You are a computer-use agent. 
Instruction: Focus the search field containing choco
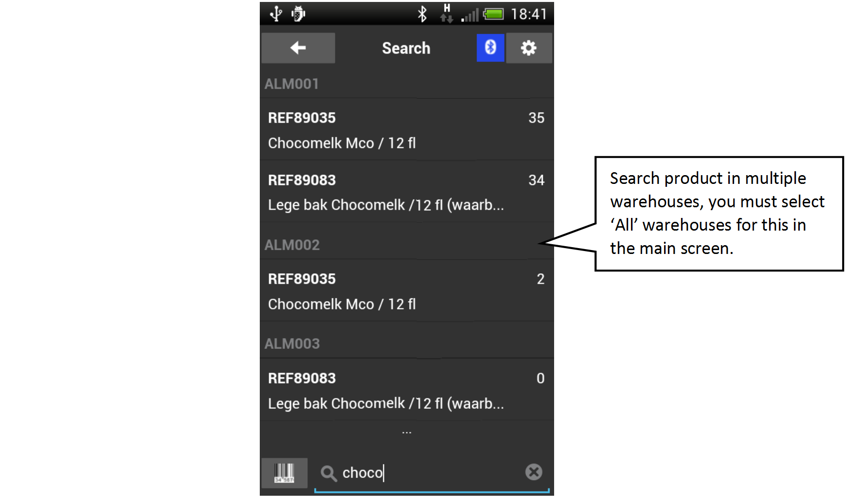(x=432, y=473)
